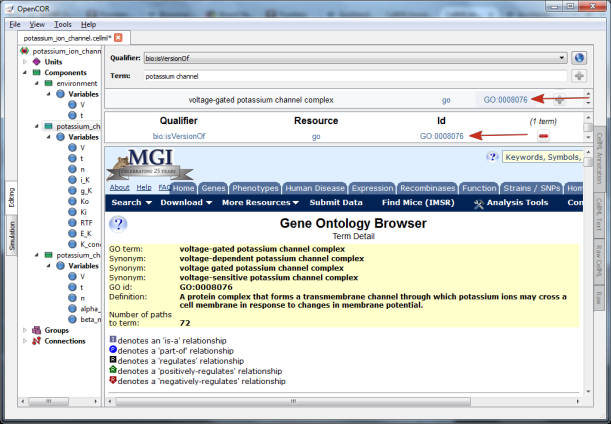Click the variable icon next to i_K

[x=72, y=180]
